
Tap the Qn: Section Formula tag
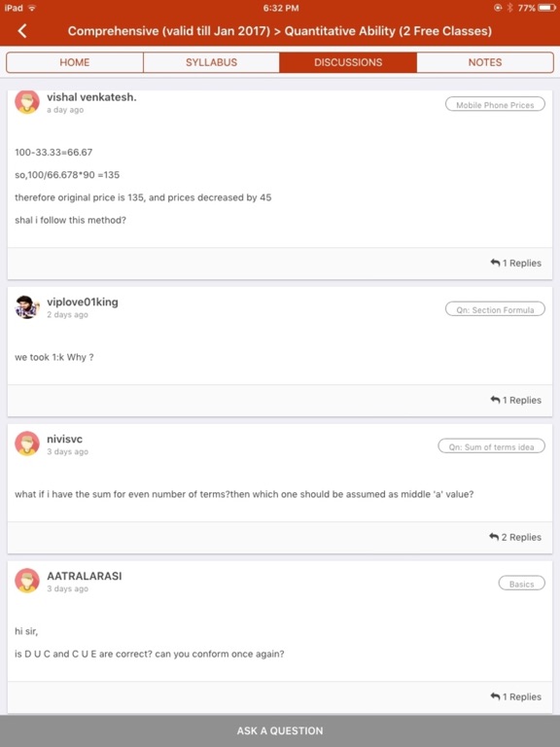tap(495, 309)
